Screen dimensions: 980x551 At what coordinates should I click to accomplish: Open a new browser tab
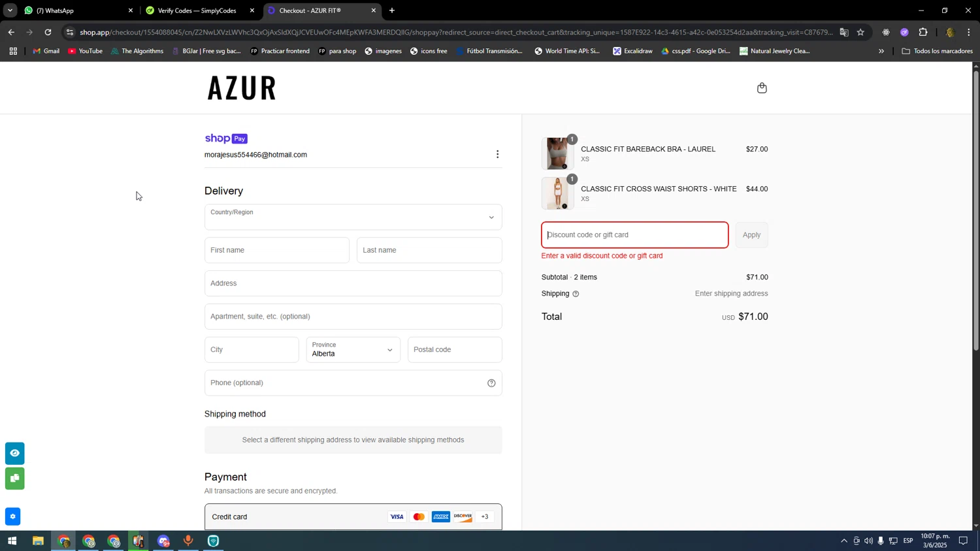[392, 10]
